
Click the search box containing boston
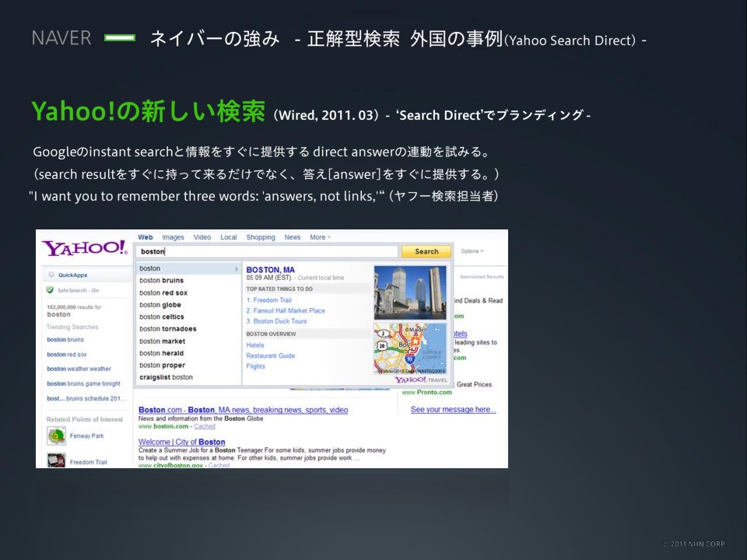click(267, 251)
